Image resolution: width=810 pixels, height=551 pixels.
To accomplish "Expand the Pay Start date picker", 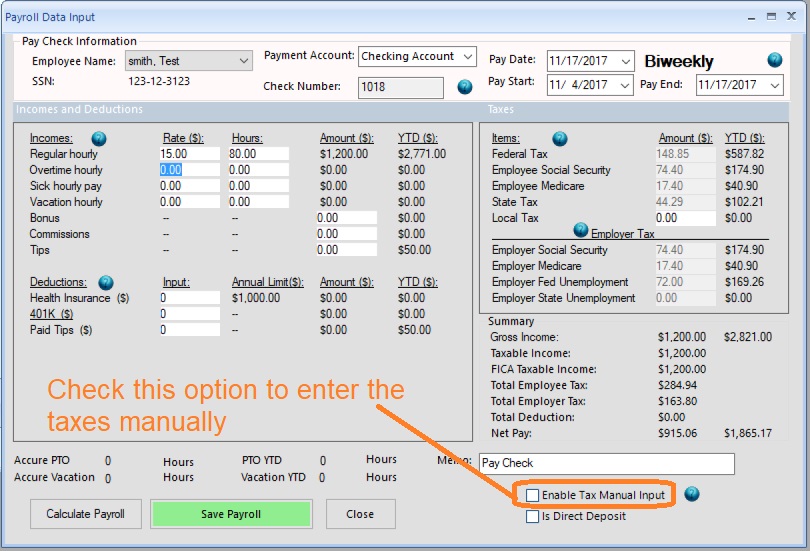I will point(625,86).
